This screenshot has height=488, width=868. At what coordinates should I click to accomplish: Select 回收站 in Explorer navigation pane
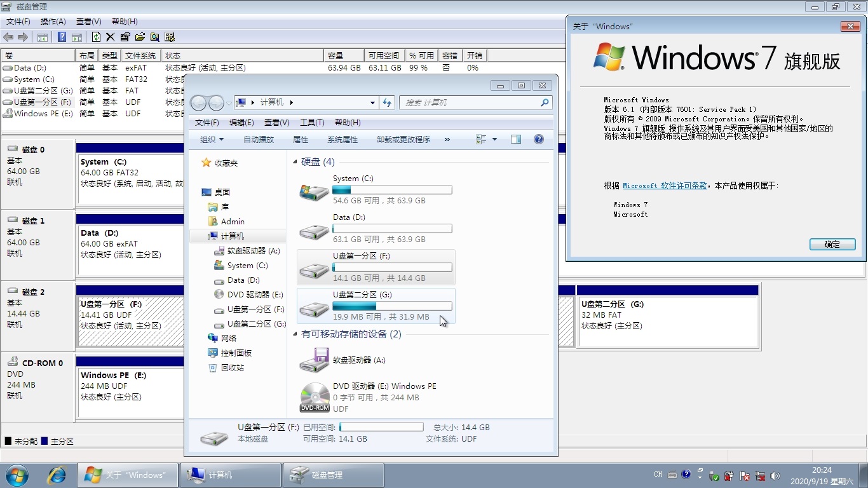tap(233, 368)
